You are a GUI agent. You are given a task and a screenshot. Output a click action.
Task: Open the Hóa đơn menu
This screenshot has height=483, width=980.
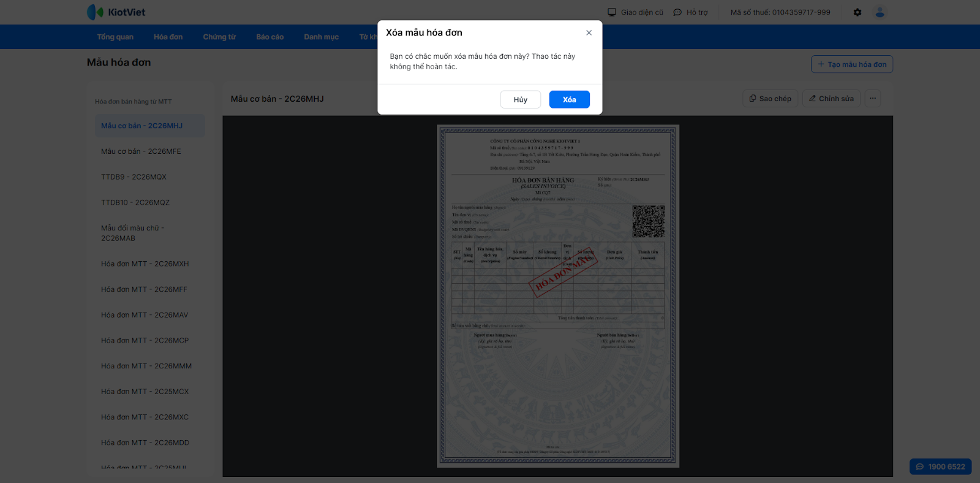pos(168,37)
